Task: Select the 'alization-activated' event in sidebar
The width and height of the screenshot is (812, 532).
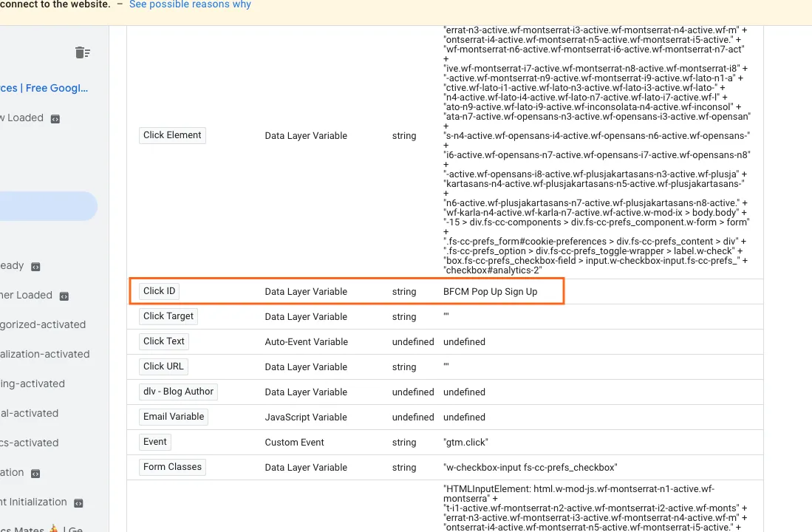Action: 45,355
